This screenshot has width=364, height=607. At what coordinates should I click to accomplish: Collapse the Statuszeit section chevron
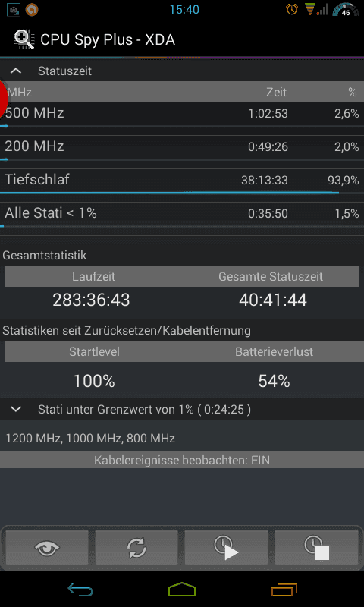coord(16,71)
